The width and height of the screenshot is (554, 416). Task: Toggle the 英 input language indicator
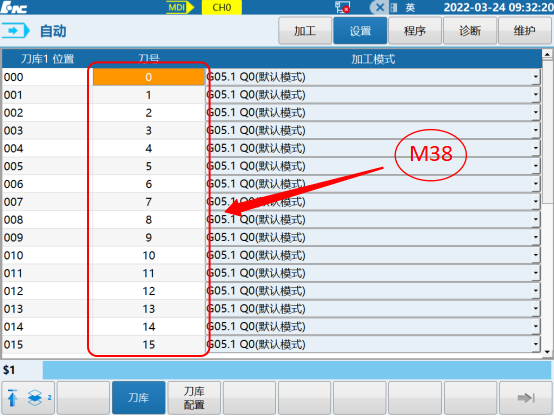410,7
